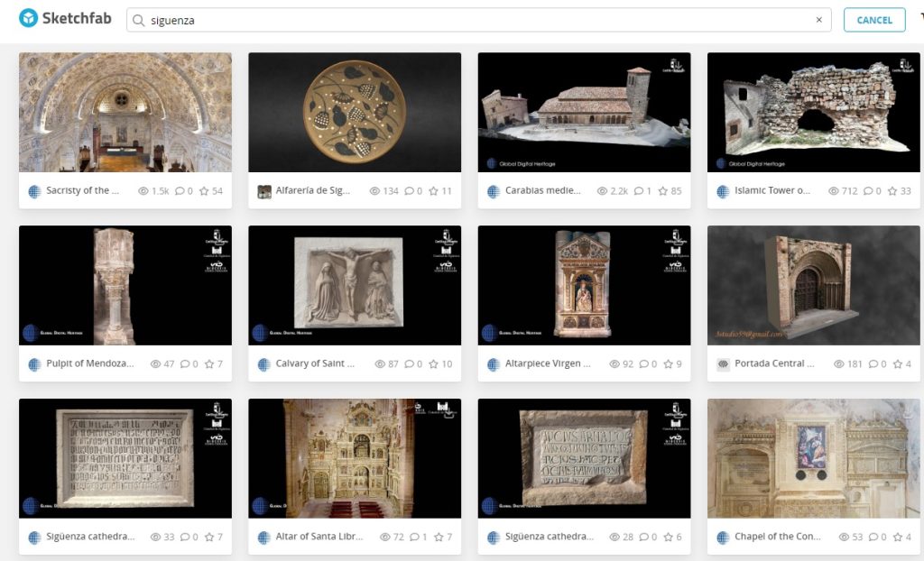Open the decorated ceramic plate thumbnail
Viewport: 924px width, 561px height.
pyautogui.click(x=355, y=113)
